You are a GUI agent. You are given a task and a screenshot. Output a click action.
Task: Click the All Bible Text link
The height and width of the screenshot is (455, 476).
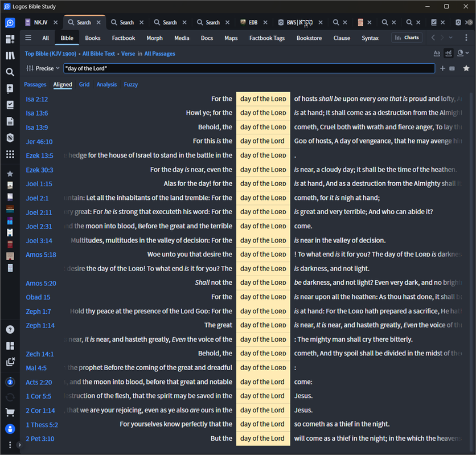pyautogui.click(x=99, y=54)
